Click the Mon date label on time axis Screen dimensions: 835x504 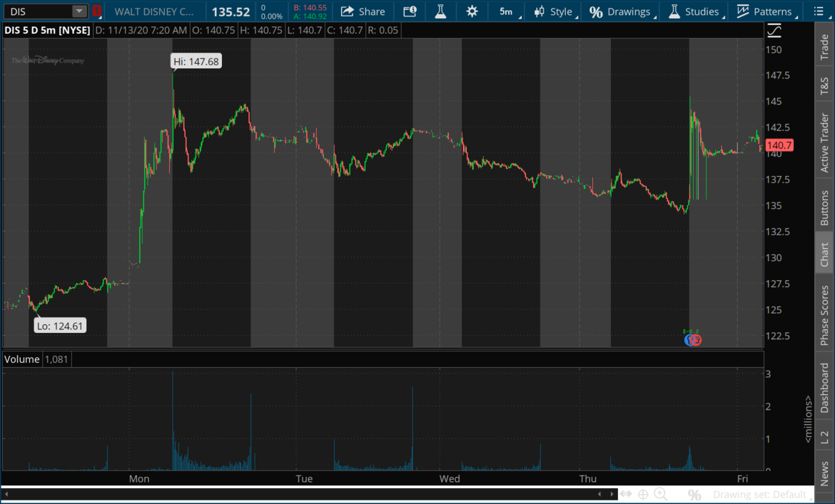pyautogui.click(x=139, y=479)
